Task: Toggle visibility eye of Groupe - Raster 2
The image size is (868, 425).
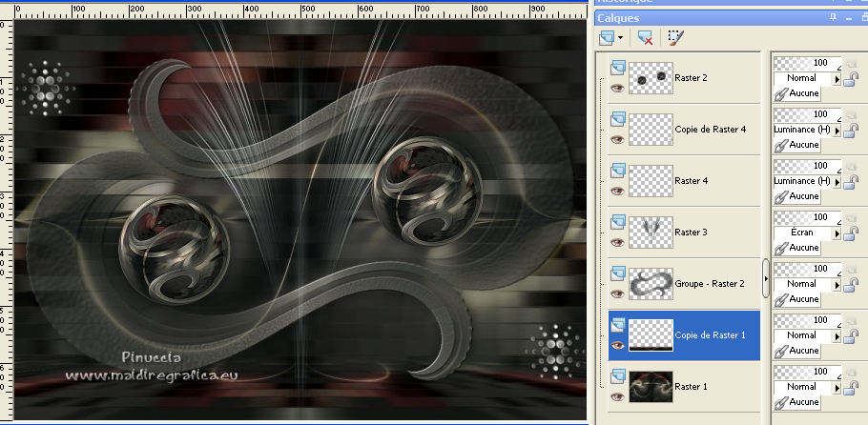Action: 617,293
